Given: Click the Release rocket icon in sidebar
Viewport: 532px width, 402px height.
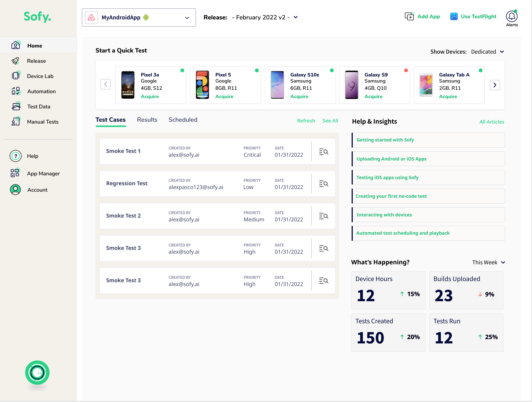Looking at the screenshot, I should pos(16,61).
